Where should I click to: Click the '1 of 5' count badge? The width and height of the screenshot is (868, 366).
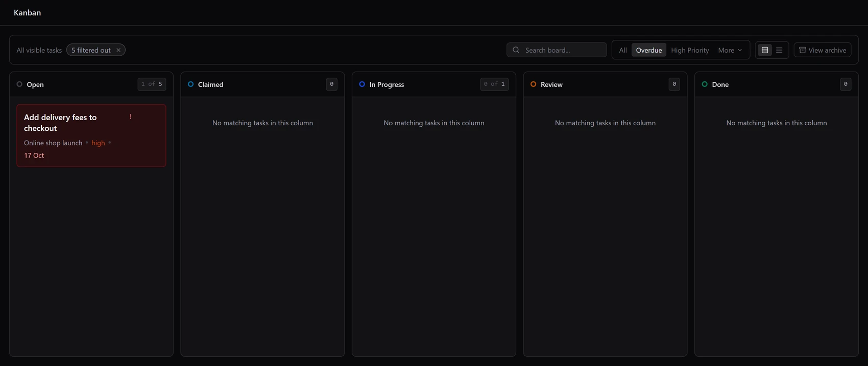152,84
